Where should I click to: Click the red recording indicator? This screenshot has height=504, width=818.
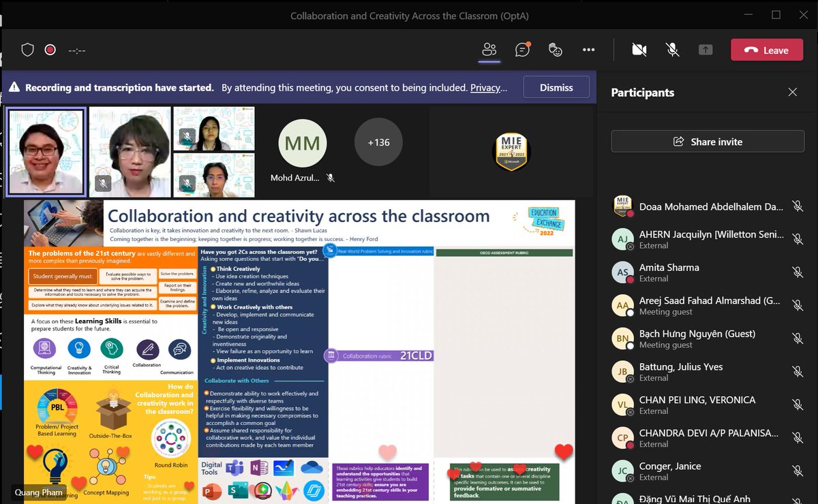[x=50, y=50]
